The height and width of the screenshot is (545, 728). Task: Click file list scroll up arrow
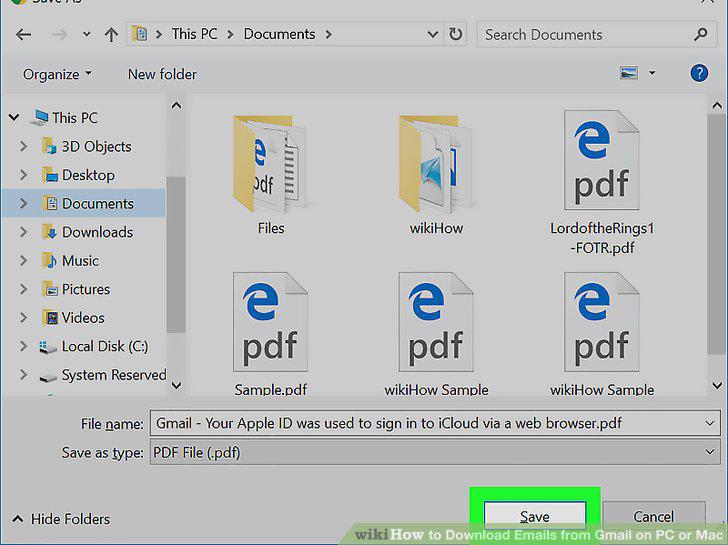(x=717, y=105)
